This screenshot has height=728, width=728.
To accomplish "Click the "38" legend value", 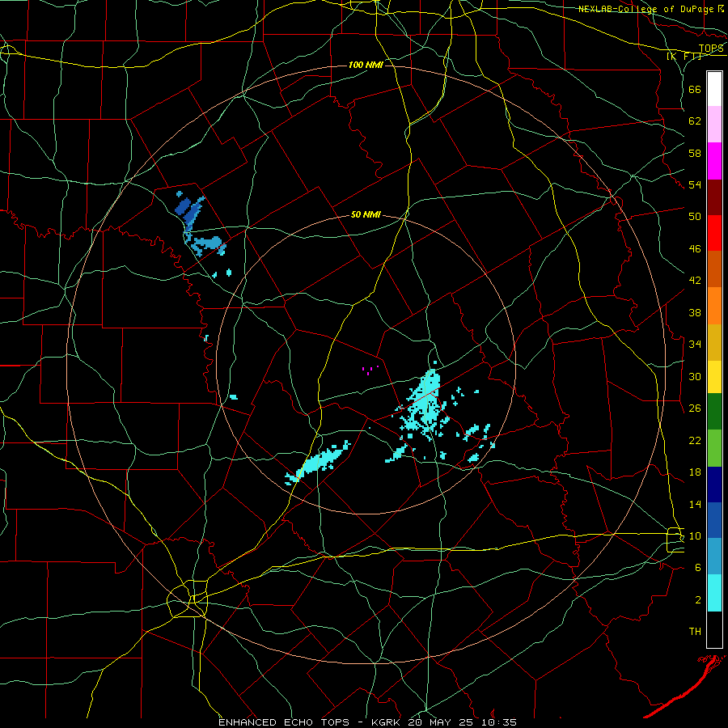I will (695, 312).
